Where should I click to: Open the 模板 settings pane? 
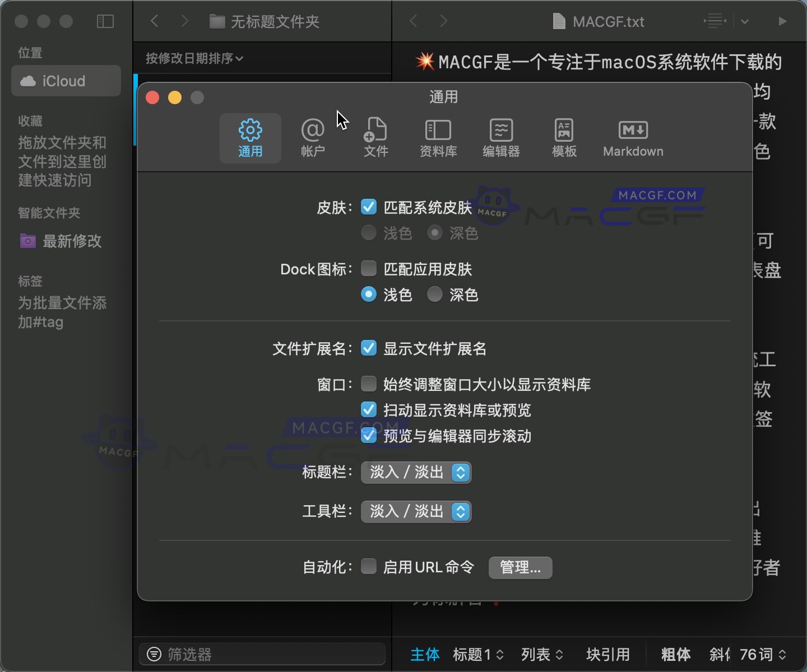564,137
